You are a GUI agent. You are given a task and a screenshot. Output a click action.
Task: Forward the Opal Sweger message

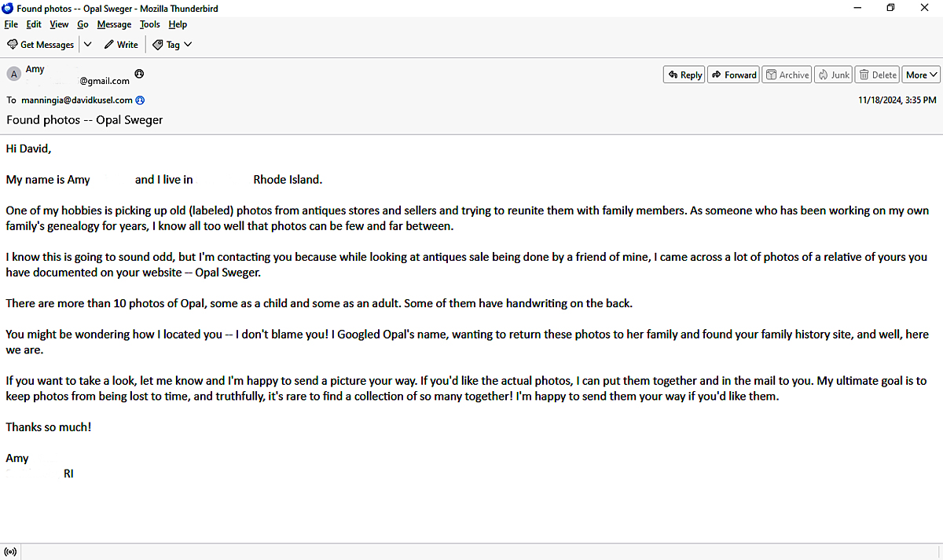click(x=733, y=75)
